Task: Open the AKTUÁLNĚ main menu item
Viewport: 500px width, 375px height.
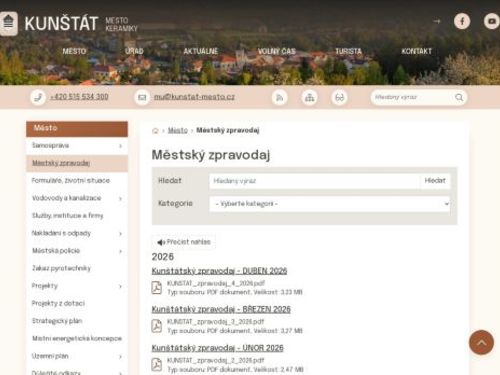Action: [x=201, y=51]
